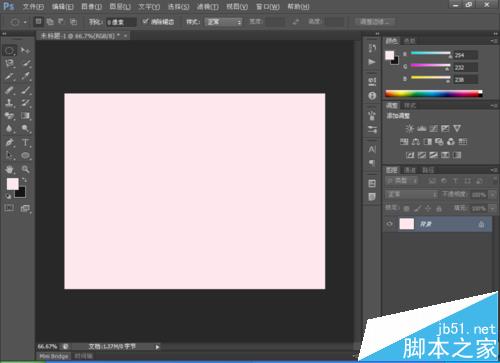The height and width of the screenshot is (363, 500).
Task: Expand the layer opacity dropdown arrow
Action: point(493,195)
